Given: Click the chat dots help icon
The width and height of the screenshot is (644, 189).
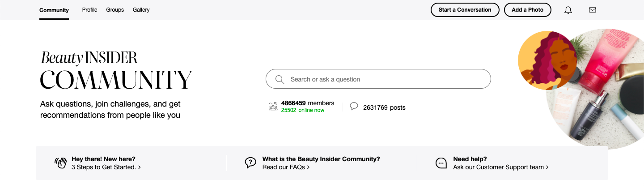Looking at the screenshot, I should tap(441, 163).
